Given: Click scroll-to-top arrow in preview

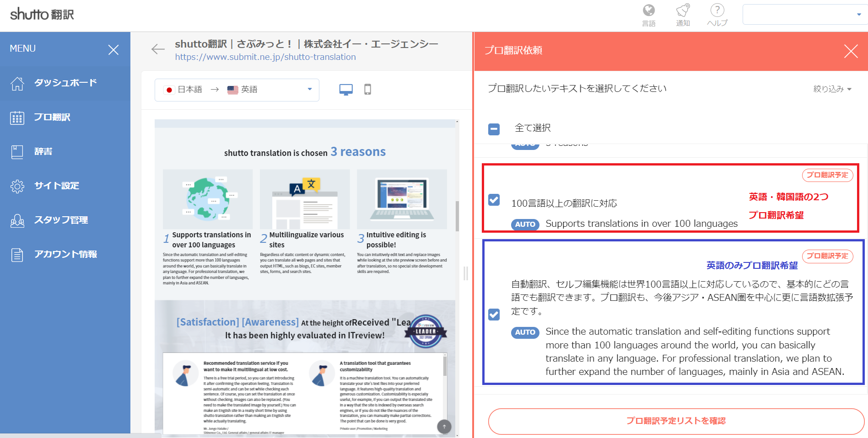Looking at the screenshot, I should [444, 427].
